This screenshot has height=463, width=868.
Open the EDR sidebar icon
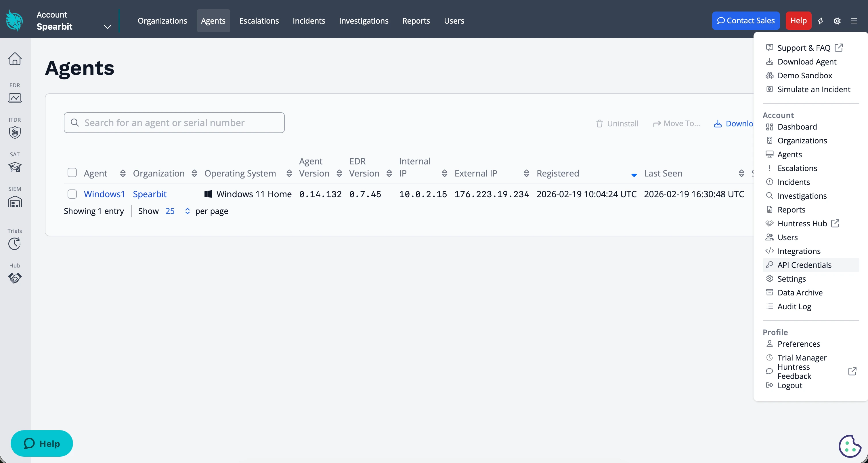coord(15,98)
